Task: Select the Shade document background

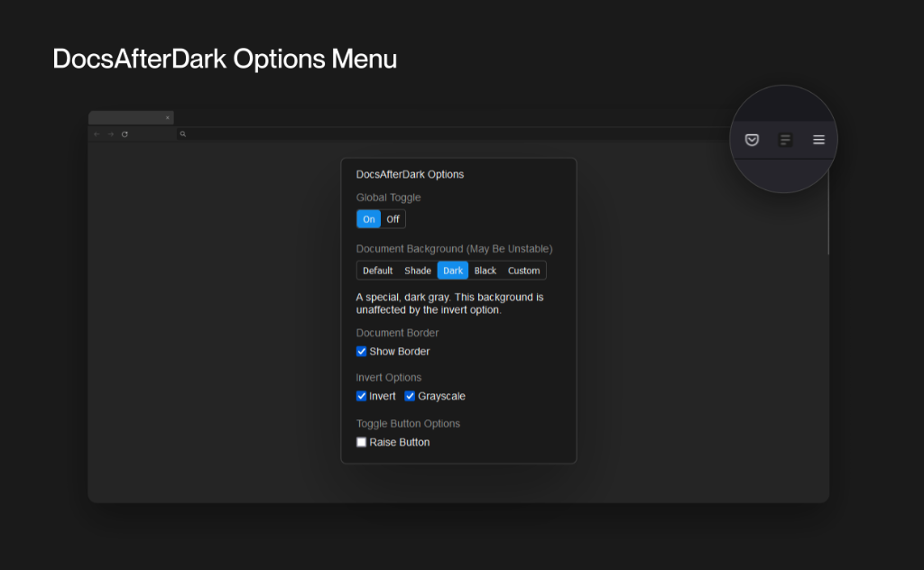Action: [418, 271]
